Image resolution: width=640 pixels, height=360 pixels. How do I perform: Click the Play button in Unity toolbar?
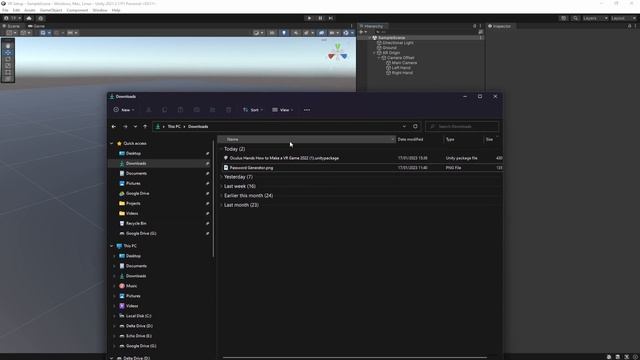[309, 18]
